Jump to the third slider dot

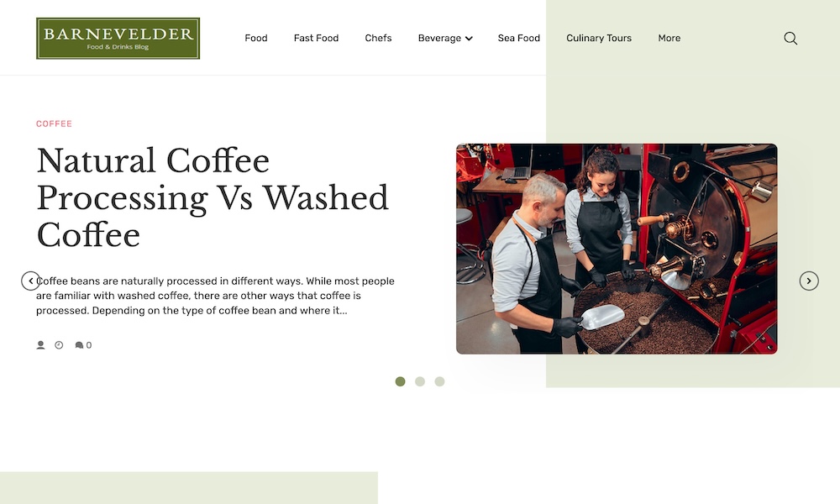tap(440, 381)
